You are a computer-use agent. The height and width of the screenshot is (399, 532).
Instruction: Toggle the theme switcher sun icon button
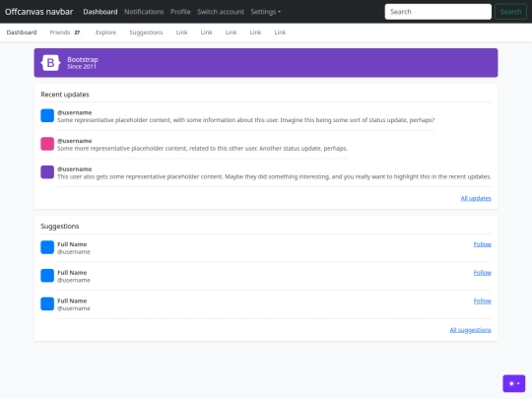pos(513,383)
